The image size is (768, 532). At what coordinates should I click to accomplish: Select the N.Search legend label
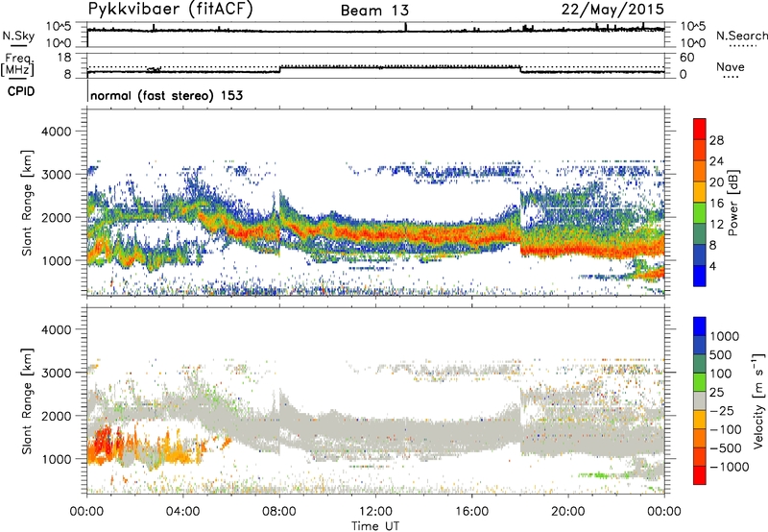(x=742, y=36)
